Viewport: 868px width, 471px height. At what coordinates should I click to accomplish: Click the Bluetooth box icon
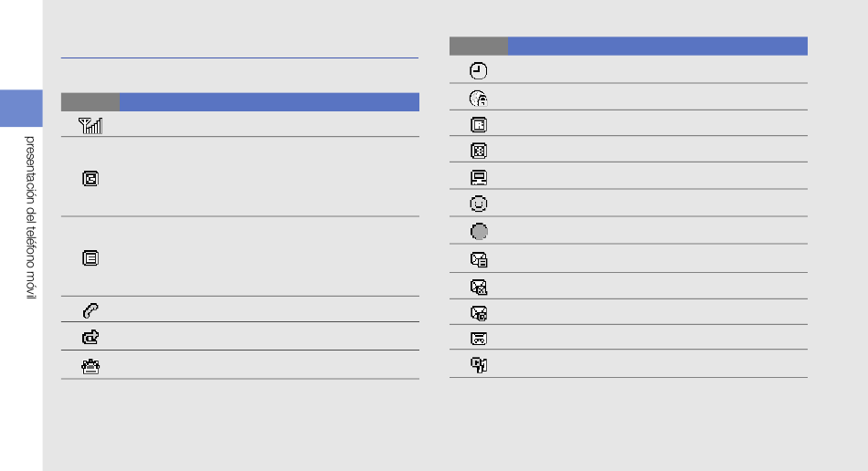(x=478, y=151)
